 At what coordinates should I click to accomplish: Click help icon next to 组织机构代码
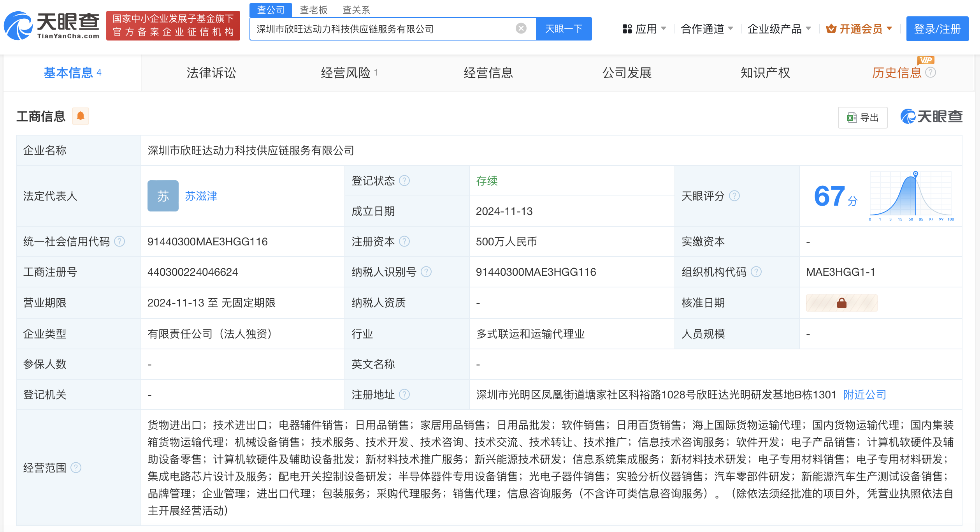756,272
